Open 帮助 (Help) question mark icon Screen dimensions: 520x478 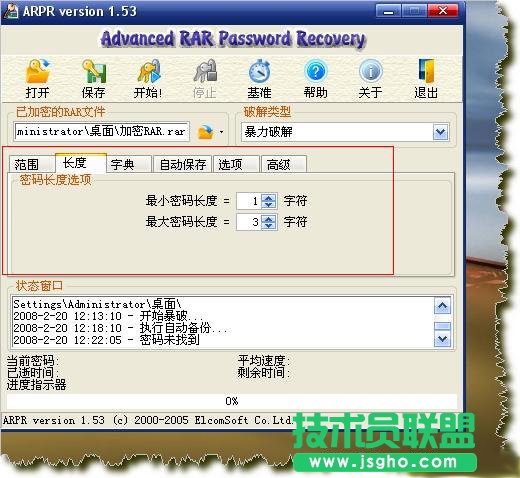315,71
